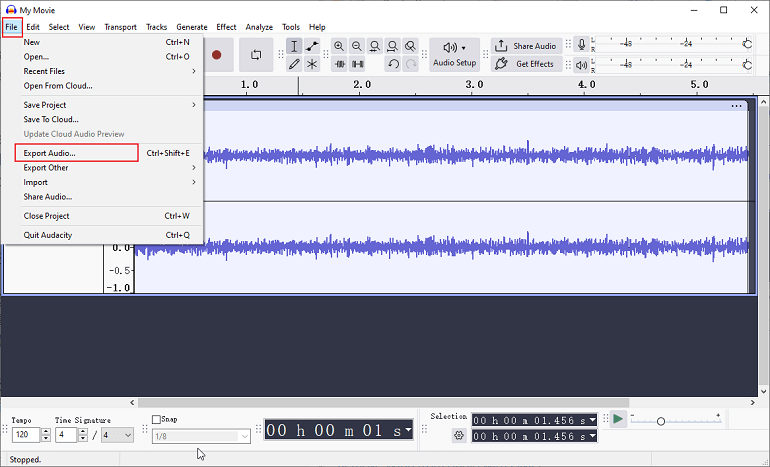Image resolution: width=770 pixels, height=467 pixels.
Task: Choose Open From Cloud...
Action: pos(102,85)
